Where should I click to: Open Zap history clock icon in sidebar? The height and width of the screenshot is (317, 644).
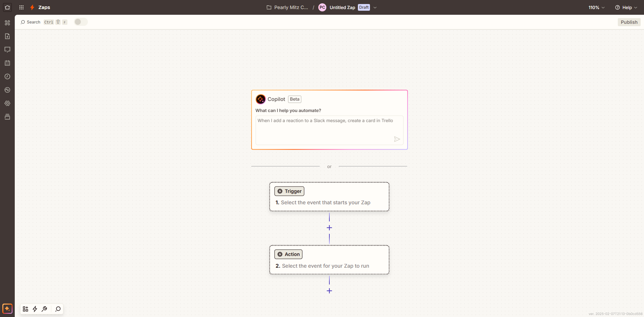7,76
